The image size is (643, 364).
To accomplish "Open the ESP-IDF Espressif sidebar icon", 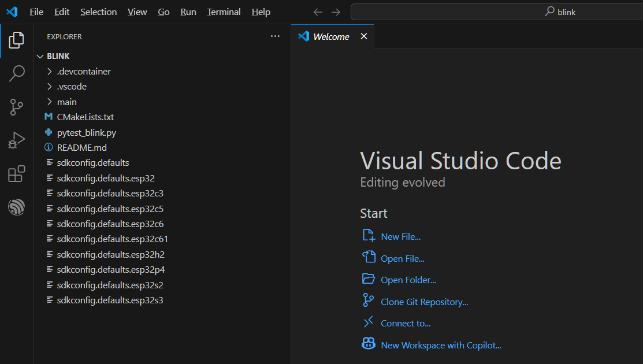I will pyautogui.click(x=16, y=207).
